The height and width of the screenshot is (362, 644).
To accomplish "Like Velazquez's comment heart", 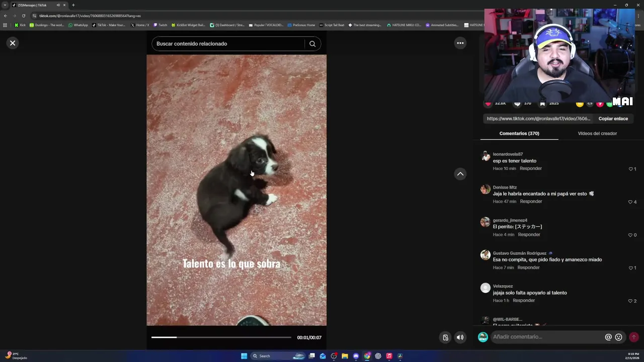I will click(x=630, y=301).
